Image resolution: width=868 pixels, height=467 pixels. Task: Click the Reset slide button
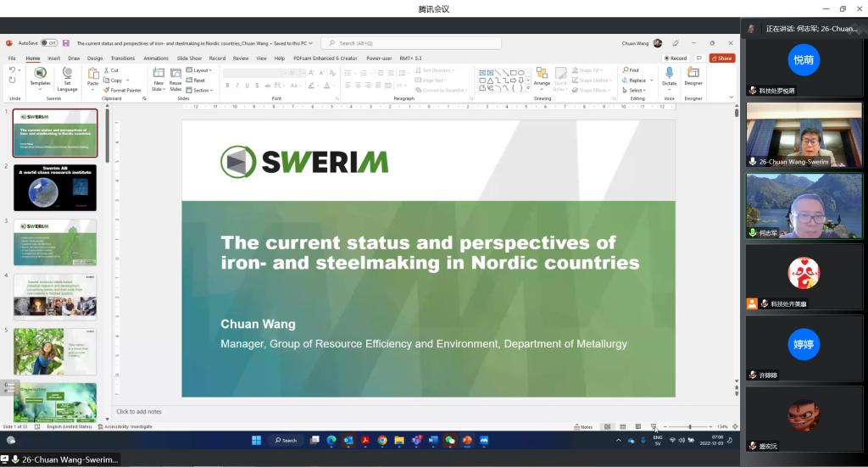click(196, 81)
